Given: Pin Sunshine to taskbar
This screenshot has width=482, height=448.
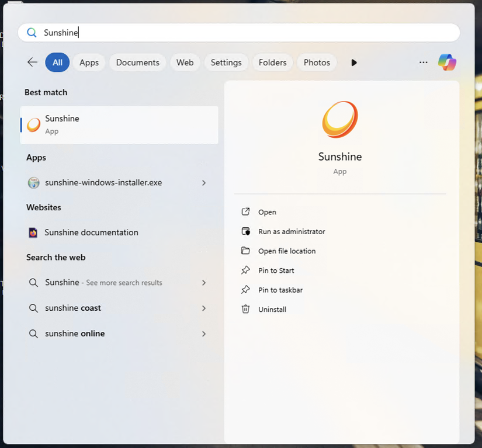Looking at the screenshot, I should [x=280, y=290].
